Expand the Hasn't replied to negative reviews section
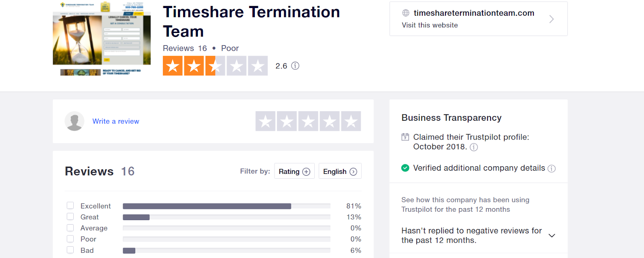The image size is (644, 258). click(552, 235)
